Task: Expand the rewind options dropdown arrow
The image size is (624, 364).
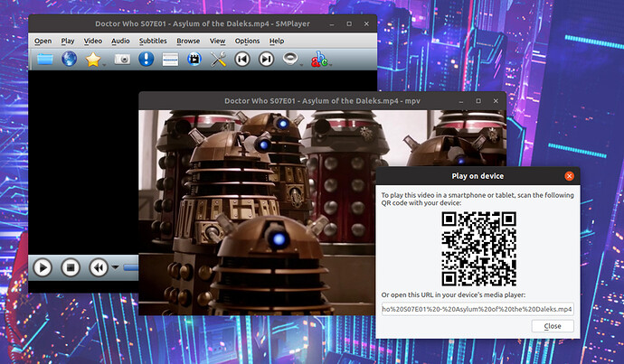Action: 115,267
